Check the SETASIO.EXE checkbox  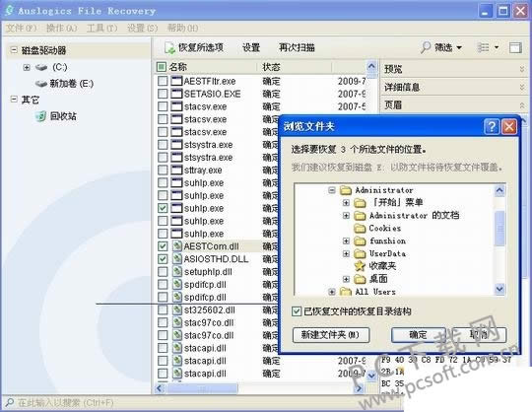tap(163, 94)
